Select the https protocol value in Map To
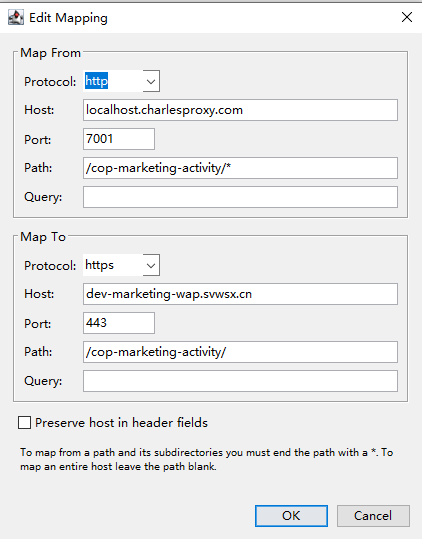Screen dimensions: 422x539 100,265
